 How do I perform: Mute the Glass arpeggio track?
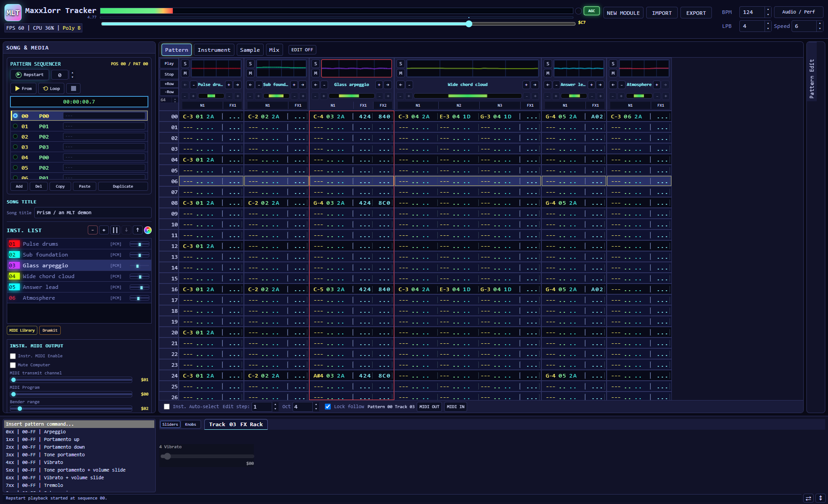315,73
